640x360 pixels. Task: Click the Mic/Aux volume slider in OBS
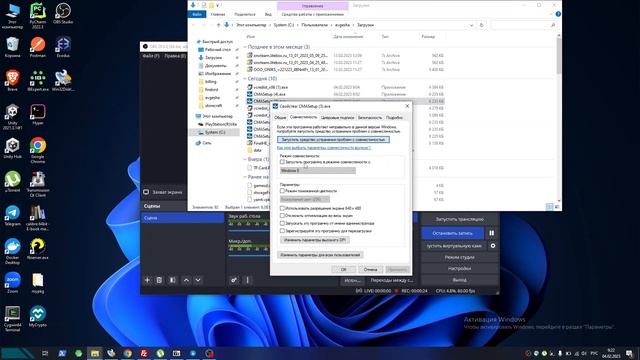[248, 256]
